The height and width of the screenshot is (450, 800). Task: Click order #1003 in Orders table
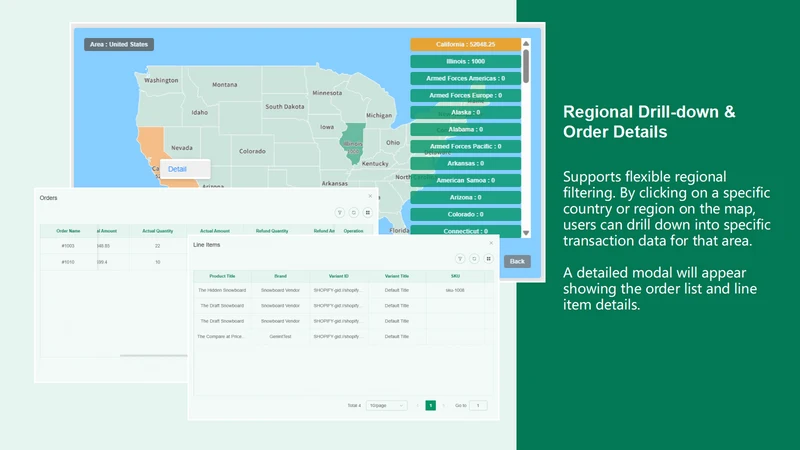tap(68, 246)
